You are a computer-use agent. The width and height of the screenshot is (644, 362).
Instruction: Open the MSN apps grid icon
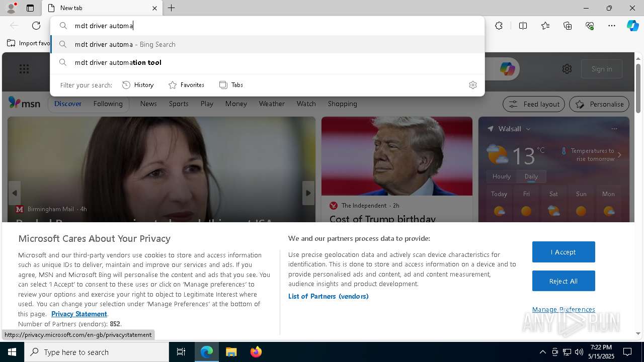(24, 69)
